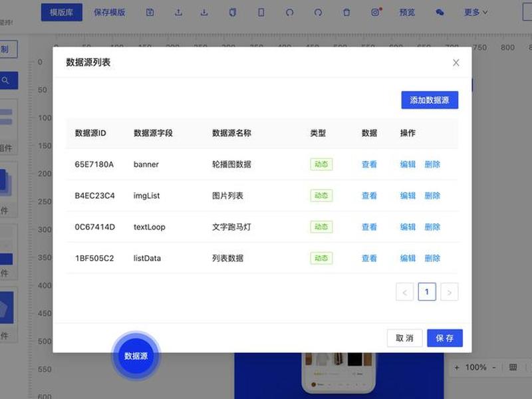The height and width of the screenshot is (399, 532).
Task: Click the 添加数据源 button
Action: tap(430, 100)
